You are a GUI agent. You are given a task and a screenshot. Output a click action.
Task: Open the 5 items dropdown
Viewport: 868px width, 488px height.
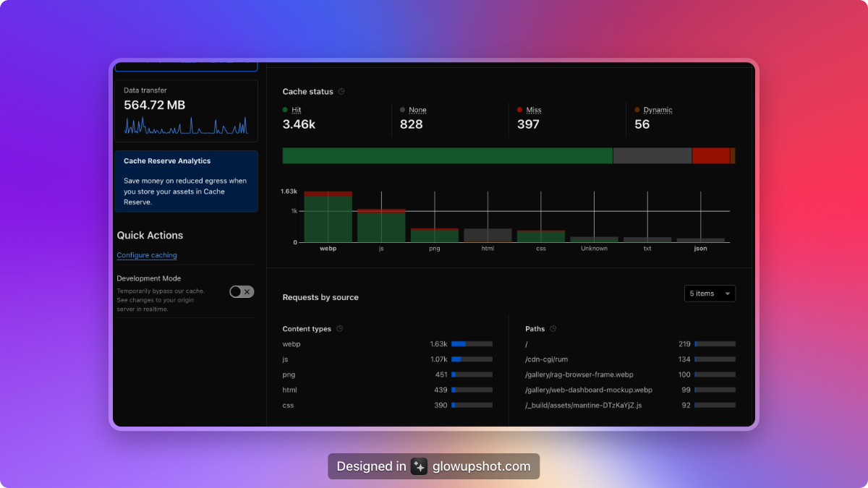point(710,294)
